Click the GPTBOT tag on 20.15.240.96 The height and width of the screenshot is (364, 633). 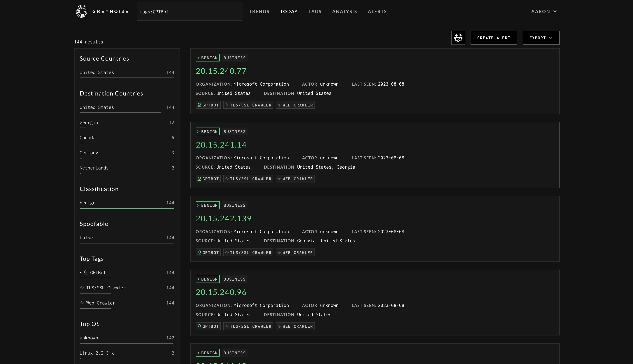(208, 326)
